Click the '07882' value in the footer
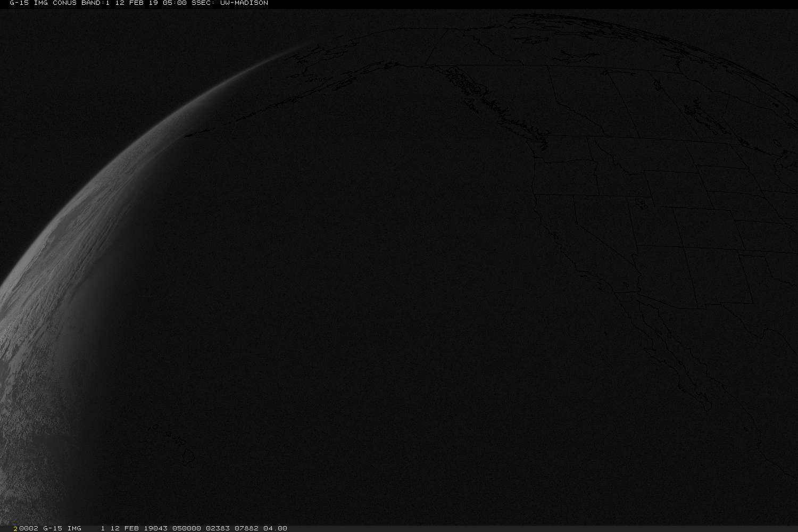The height and width of the screenshot is (532, 798). pyautogui.click(x=247, y=528)
